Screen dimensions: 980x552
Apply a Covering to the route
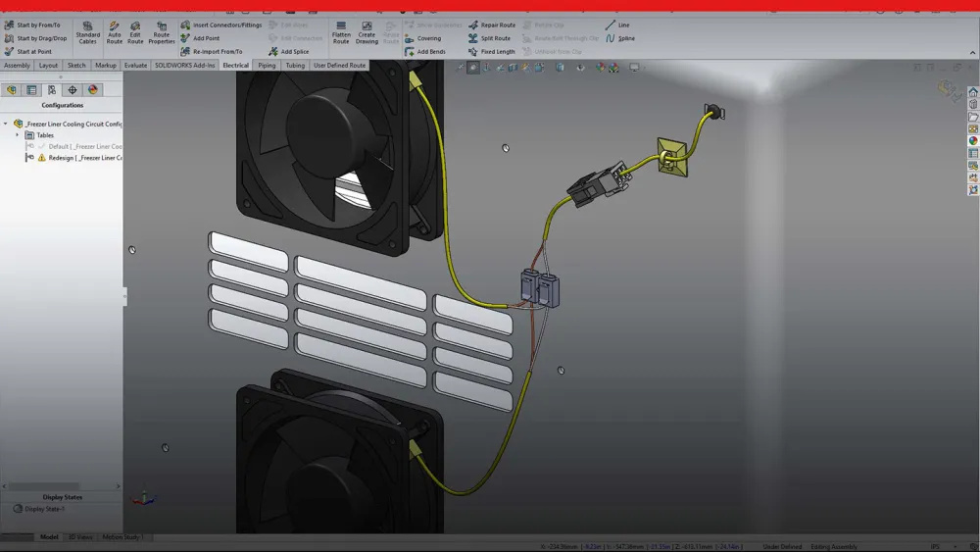pyautogui.click(x=423, y=38)
